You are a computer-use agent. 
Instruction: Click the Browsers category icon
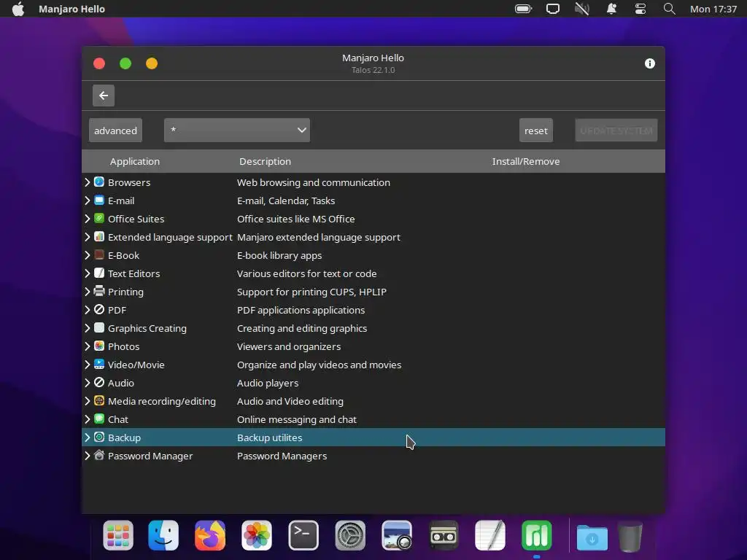[99, 182]
